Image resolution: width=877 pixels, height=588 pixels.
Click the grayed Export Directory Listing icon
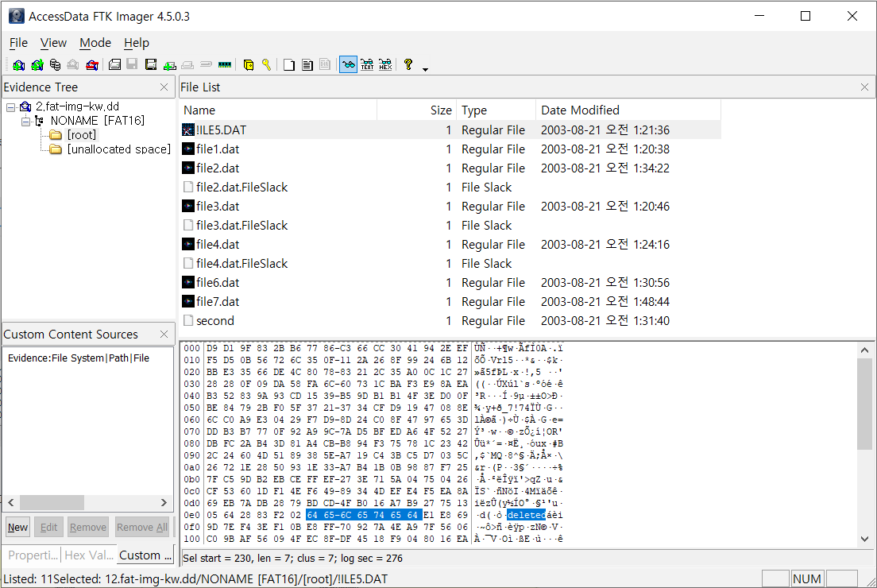pyautogui.click(x=325, y=65)
